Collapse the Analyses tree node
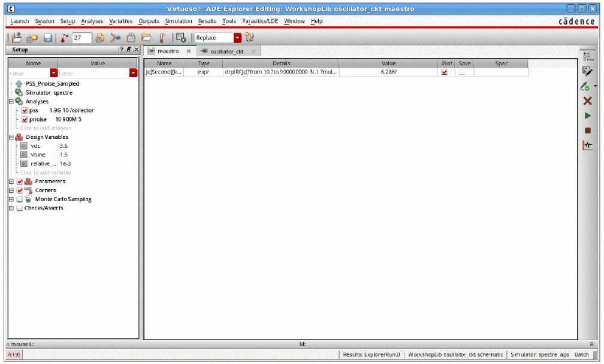This screenshot has width=604, height=364. click(11, 102)
